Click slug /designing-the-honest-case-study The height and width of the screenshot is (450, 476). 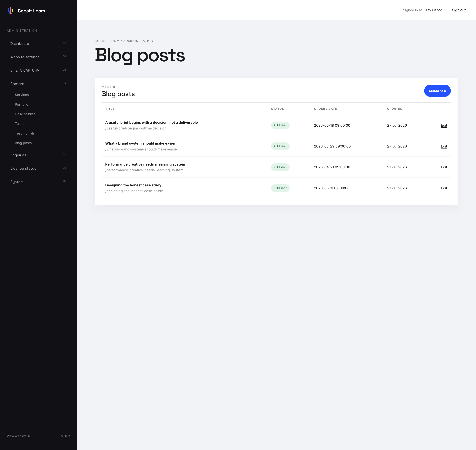[134, 191]
